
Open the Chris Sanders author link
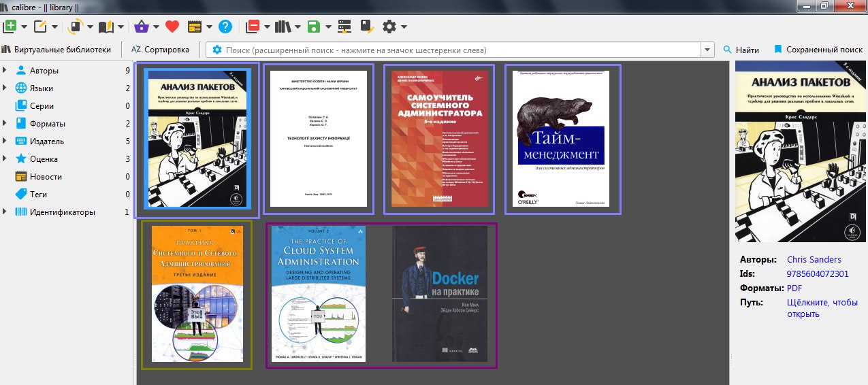pyautogui.click(x=814, y=259)
